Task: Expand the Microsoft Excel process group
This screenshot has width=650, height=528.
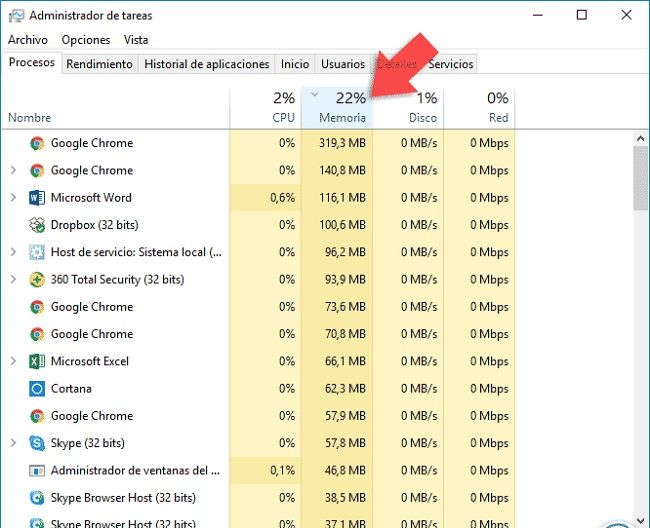Action: click(13, 361)
